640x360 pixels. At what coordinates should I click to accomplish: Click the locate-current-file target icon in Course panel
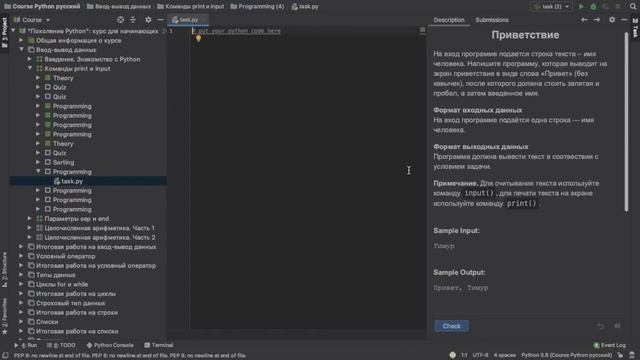tap(120, 20)
